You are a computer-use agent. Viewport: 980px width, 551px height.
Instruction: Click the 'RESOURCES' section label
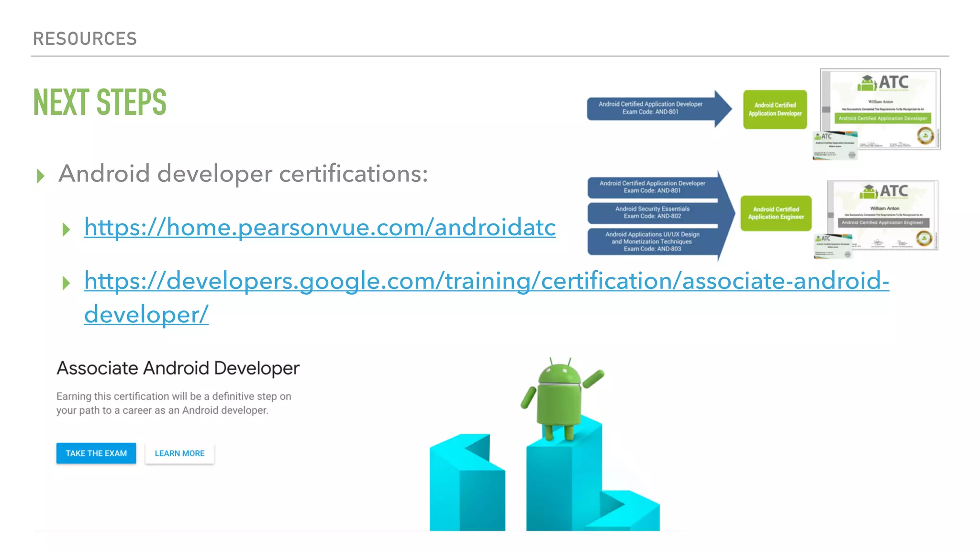tap(85, 39)
